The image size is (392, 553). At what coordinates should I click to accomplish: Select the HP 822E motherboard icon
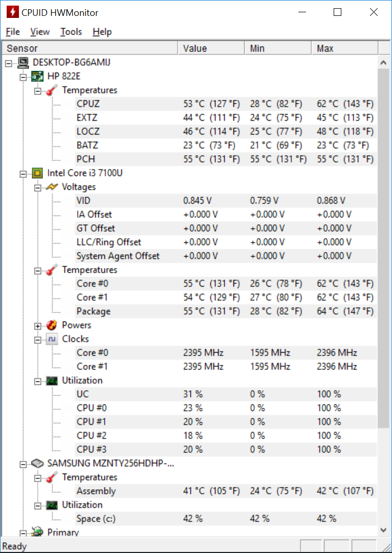(37, 76)
